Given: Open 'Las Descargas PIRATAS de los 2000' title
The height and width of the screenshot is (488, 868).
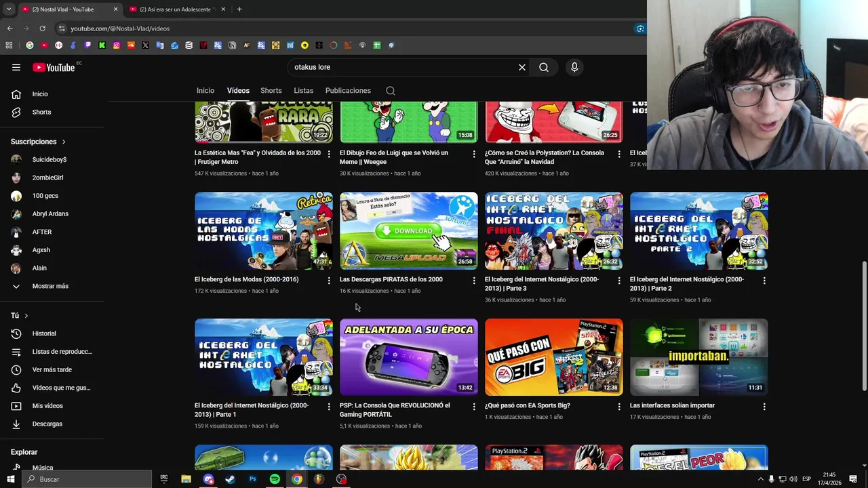Looking at the screenshot, I should click(x=391, y=279).
